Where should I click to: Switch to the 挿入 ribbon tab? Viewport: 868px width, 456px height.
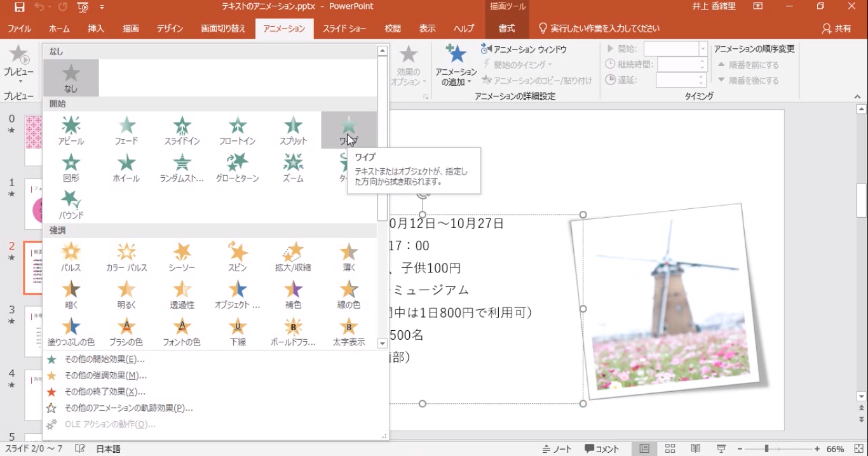pos(96,29)
